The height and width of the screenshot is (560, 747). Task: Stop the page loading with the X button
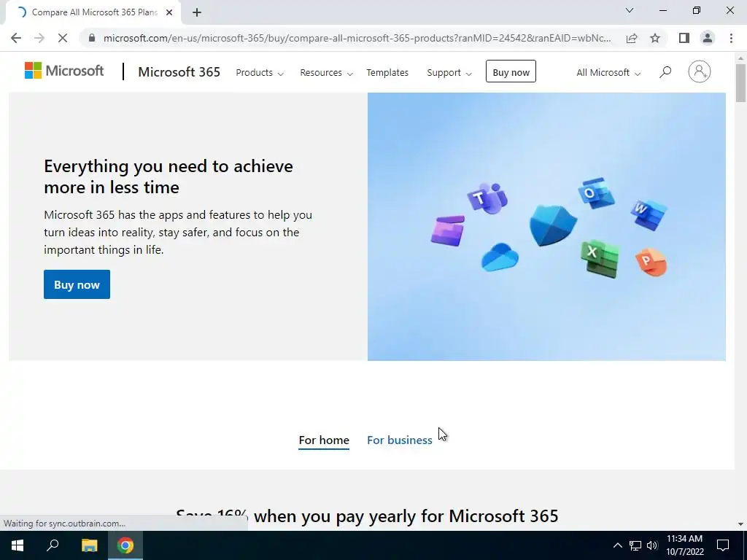click(63, 38)
